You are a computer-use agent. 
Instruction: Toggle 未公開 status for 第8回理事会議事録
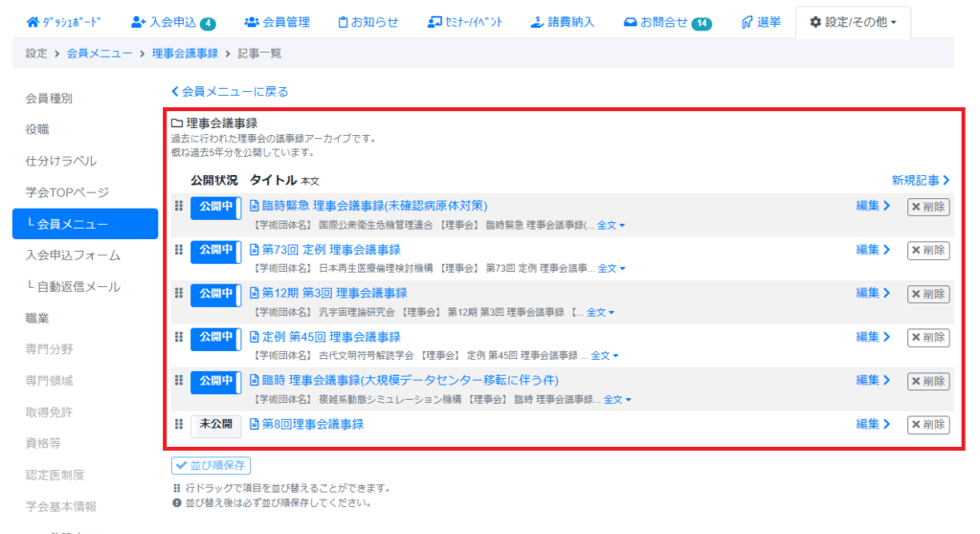214,425
